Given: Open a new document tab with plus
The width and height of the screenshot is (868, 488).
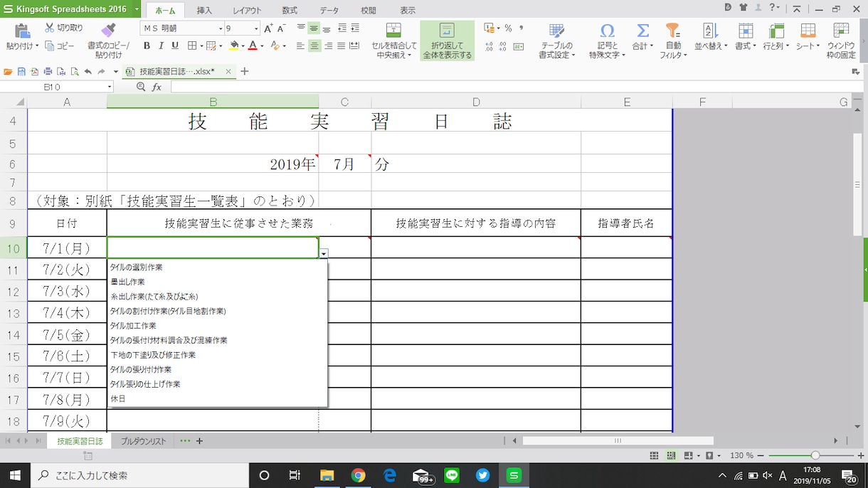Looking at the screenshot, I should pos(245,71).
